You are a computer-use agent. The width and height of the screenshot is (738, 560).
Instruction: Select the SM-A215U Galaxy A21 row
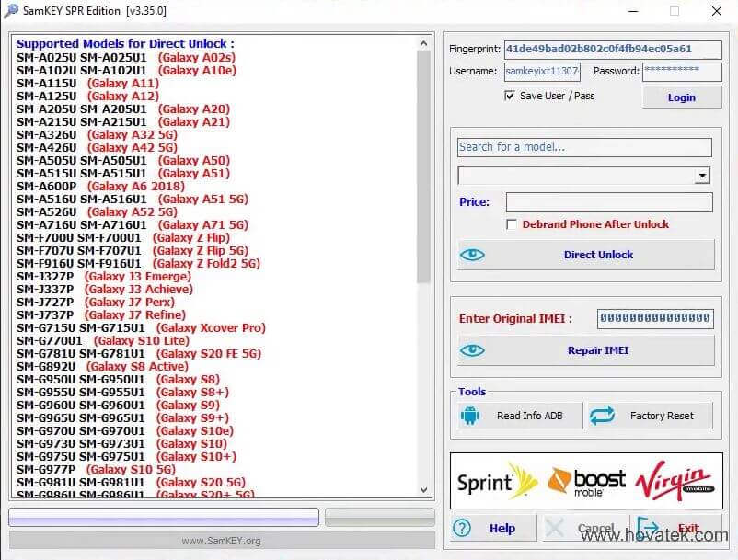tap(123, 122)
